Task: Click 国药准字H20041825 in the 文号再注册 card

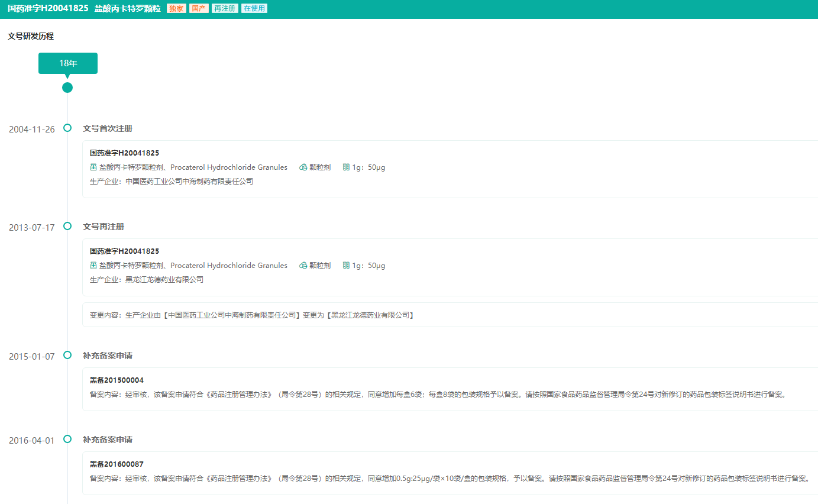Action: click(124, 251)
